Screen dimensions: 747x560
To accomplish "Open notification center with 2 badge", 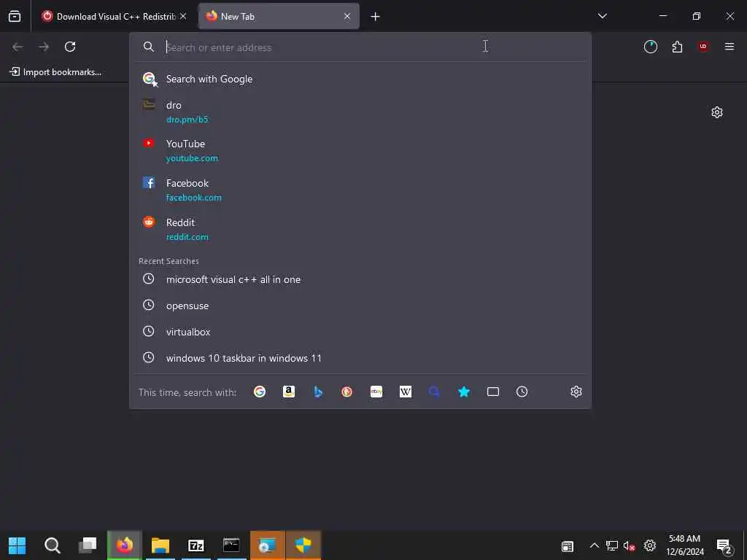I will click(x=724, y=546).
